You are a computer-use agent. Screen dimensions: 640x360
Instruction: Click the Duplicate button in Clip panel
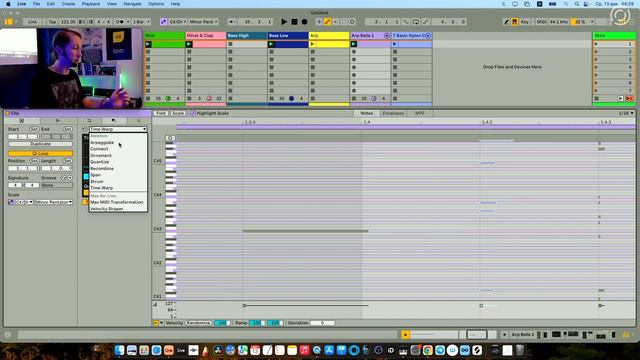[x=40, y=144]
